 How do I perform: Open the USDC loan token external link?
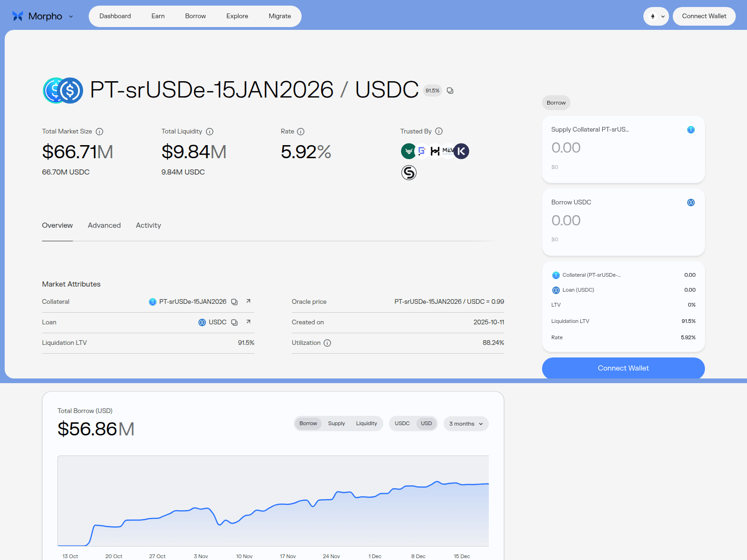[x=248, y=322]
